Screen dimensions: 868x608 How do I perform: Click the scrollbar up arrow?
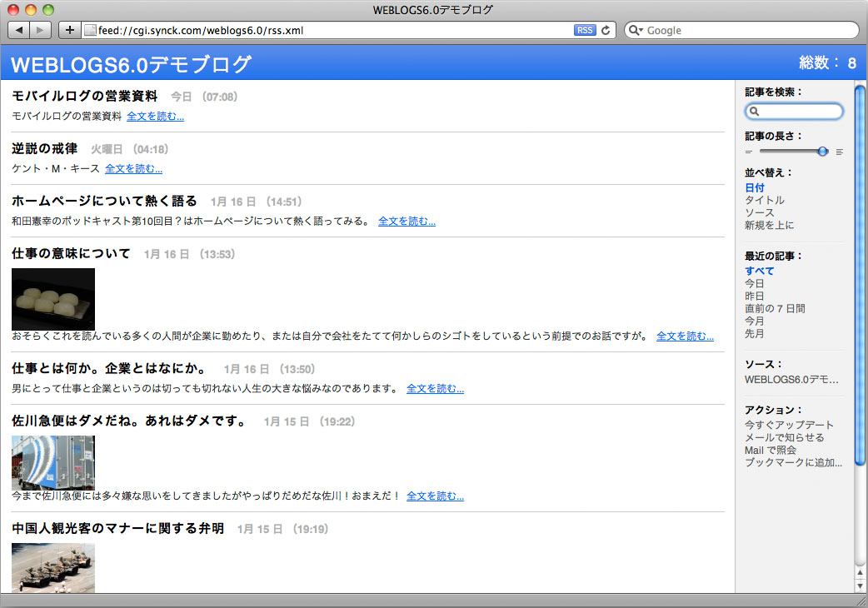point(860,572)
